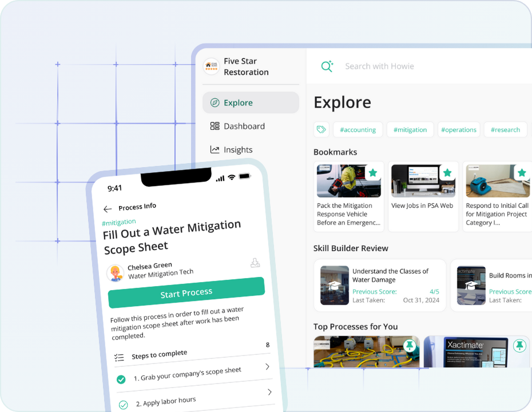Click the Five Star Restoration logo

[211, 66]
